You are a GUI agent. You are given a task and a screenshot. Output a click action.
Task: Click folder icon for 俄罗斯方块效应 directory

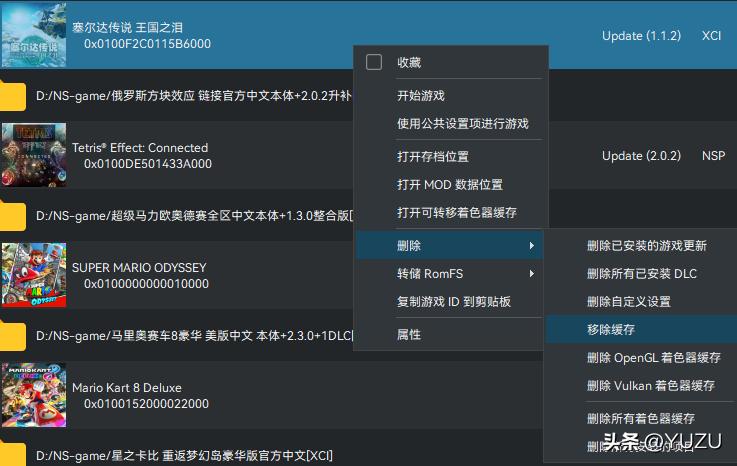point(12,95)
